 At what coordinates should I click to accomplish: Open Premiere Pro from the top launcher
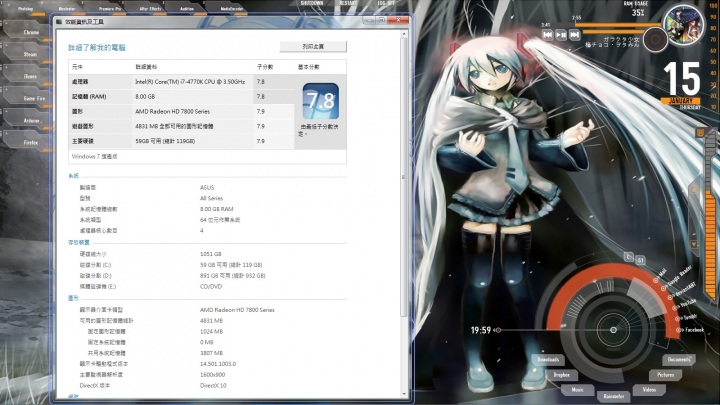point(110,9)
